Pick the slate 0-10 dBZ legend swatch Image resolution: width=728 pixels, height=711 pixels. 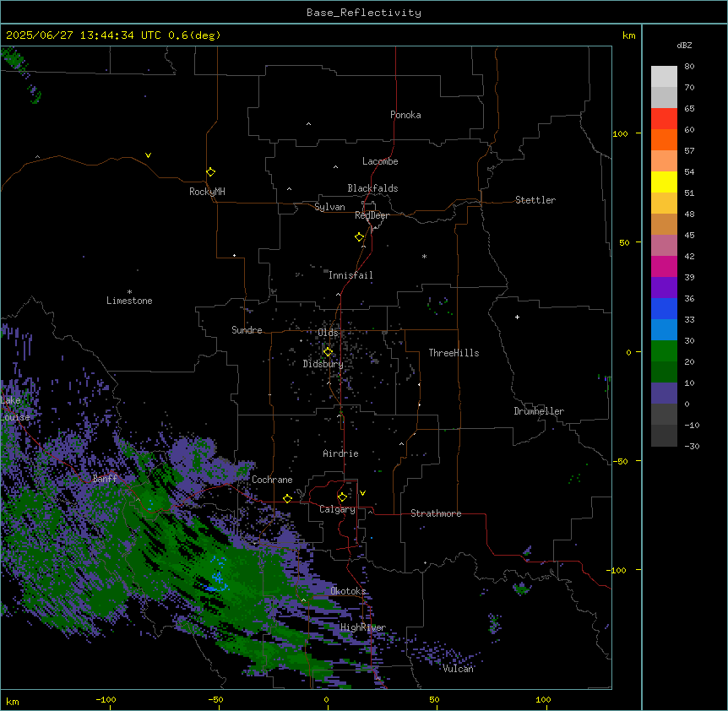point(664,393)
